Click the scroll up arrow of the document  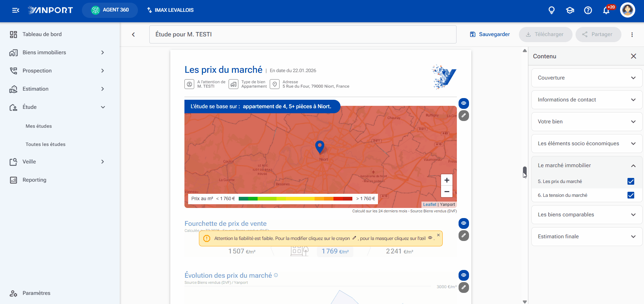tap(525, 51)
